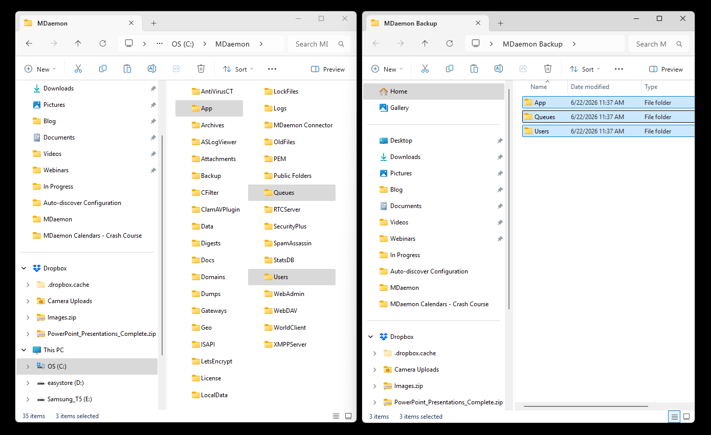Select Users row in MDaemon Backup list

coord(608,131)
